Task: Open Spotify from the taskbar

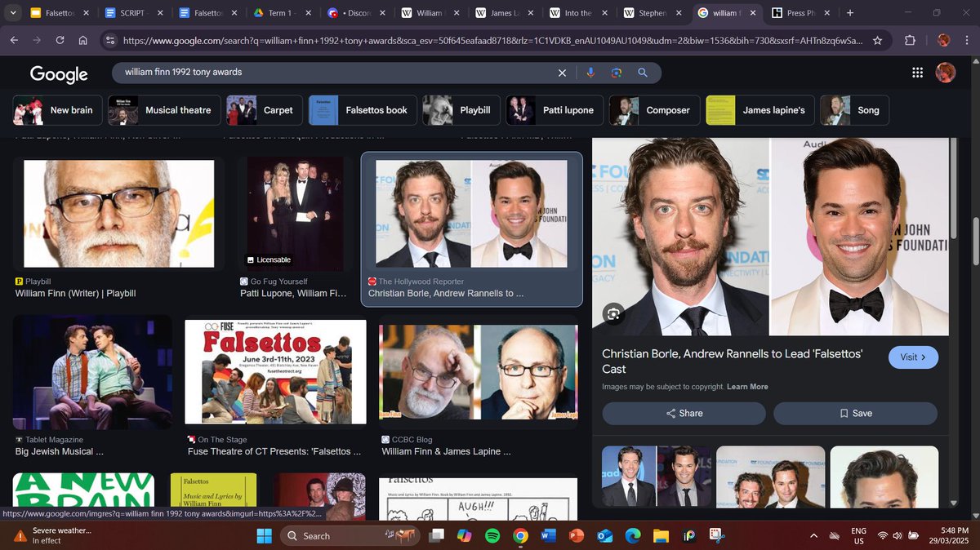Action: click(493, 536)
